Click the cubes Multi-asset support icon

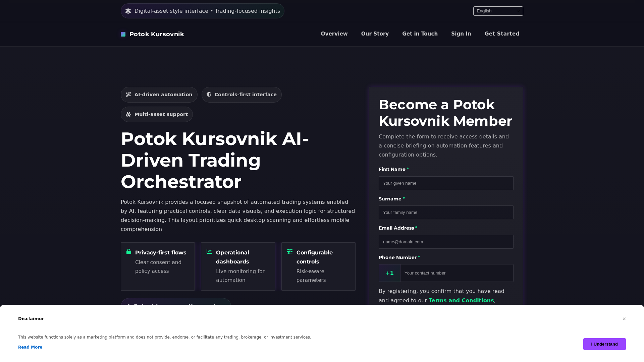pos(128,114)
